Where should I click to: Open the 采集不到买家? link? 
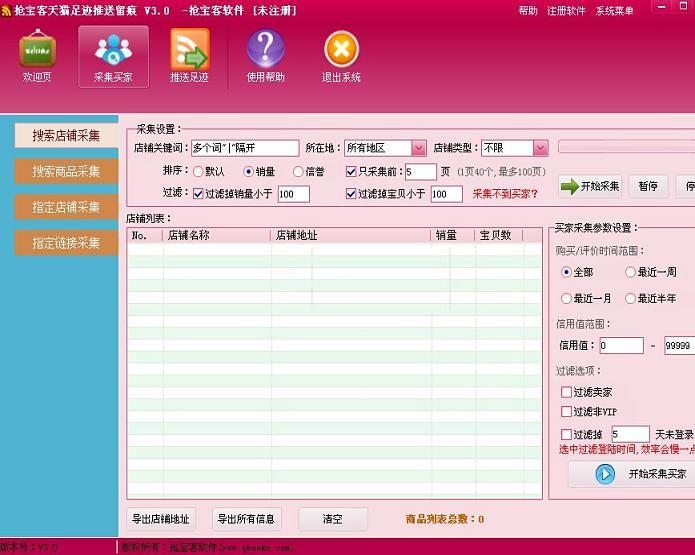[x=505, y=194]
